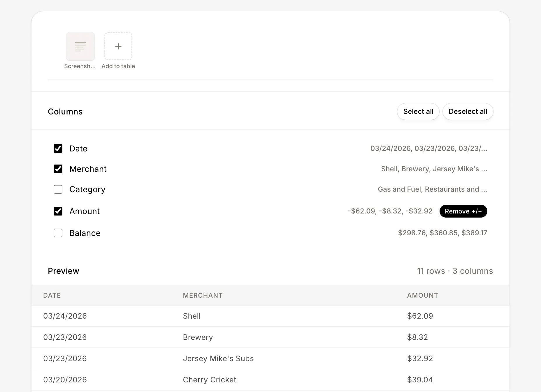Click the Cherry Cricket merchant cell

[x=210, y=380]
